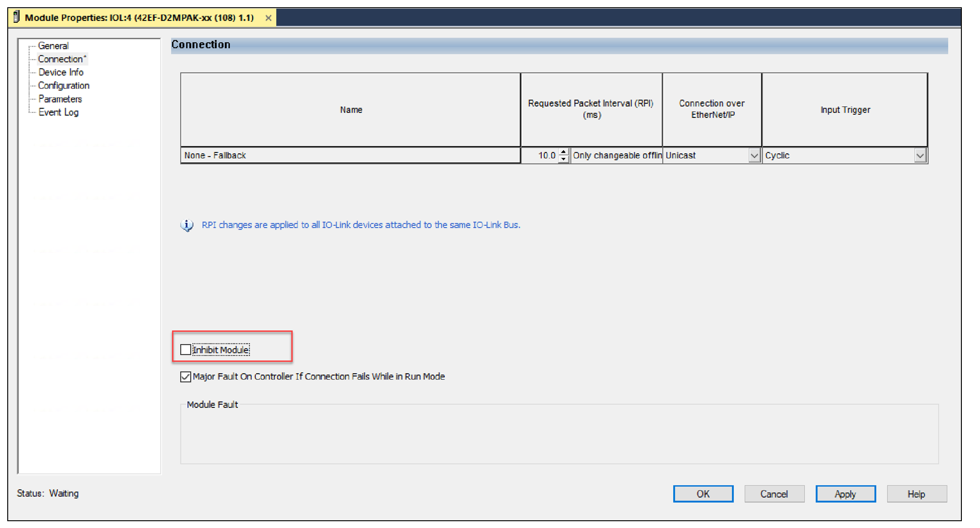Click the Connection over EtherNet/IP header

[712, 110]
